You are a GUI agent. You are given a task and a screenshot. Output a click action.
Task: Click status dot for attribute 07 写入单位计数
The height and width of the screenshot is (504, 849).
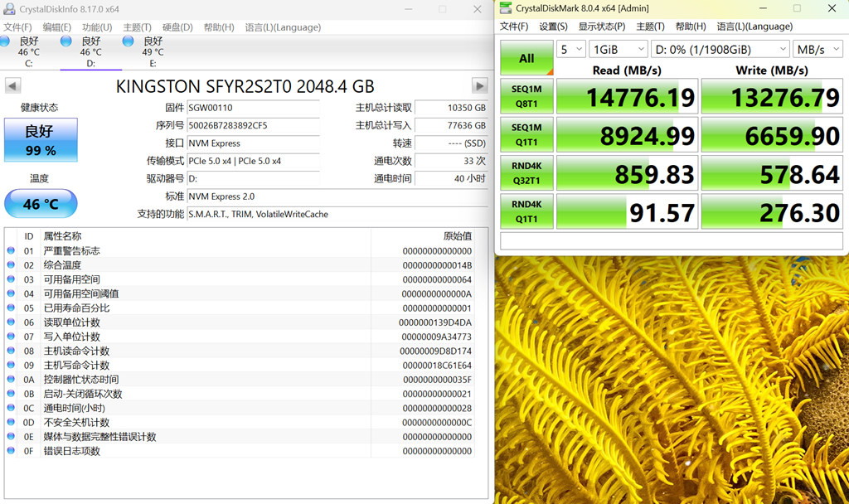(x=10, y=337)
